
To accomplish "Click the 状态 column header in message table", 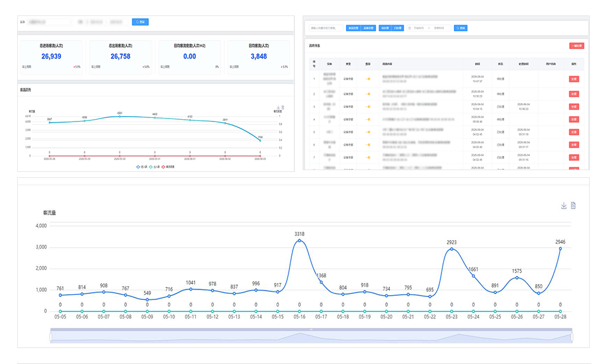I will 501,64.
